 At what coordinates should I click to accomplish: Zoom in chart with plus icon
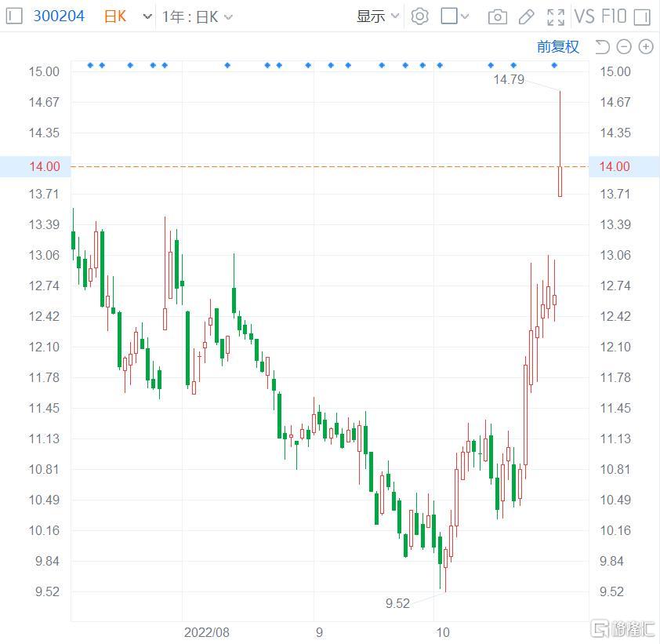646,46
